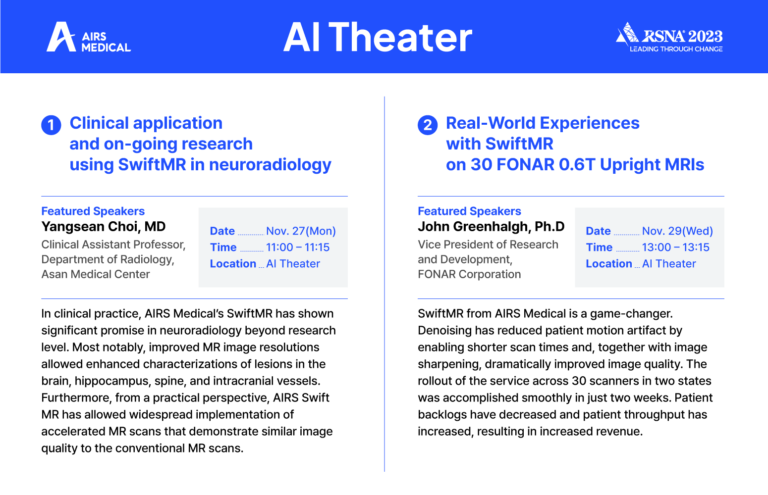This screenshot has height=495, width=768.
Task: Select "on 30 FONAR 0.6T Upright MRIs" heading
Action: 575,165
